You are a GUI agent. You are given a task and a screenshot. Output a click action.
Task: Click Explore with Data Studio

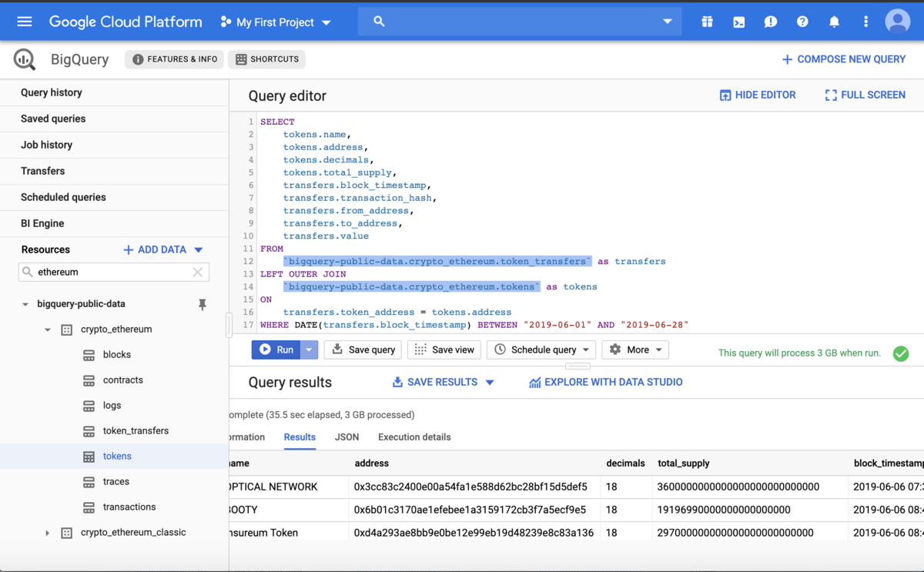(x=605, y=382)
